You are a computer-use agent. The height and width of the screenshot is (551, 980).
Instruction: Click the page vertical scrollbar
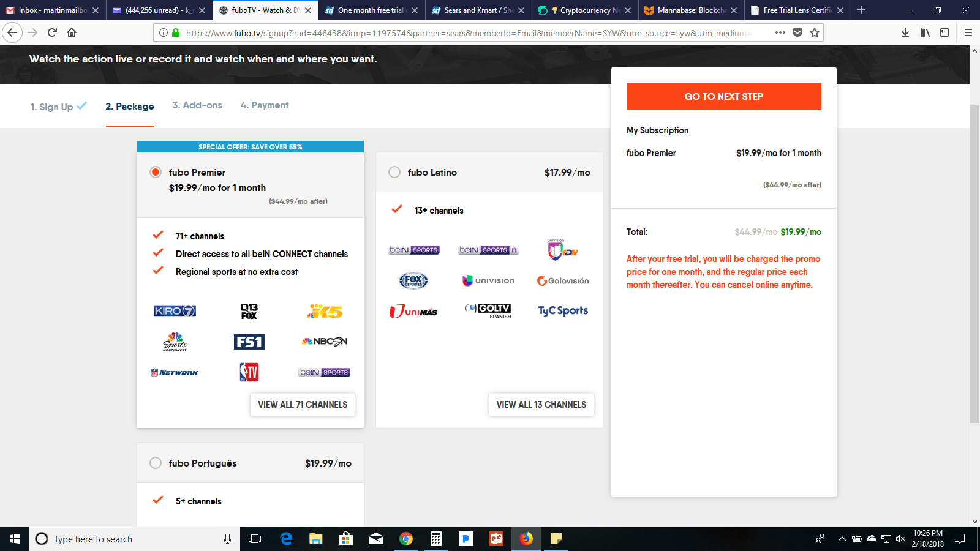[x=974, y=264]
